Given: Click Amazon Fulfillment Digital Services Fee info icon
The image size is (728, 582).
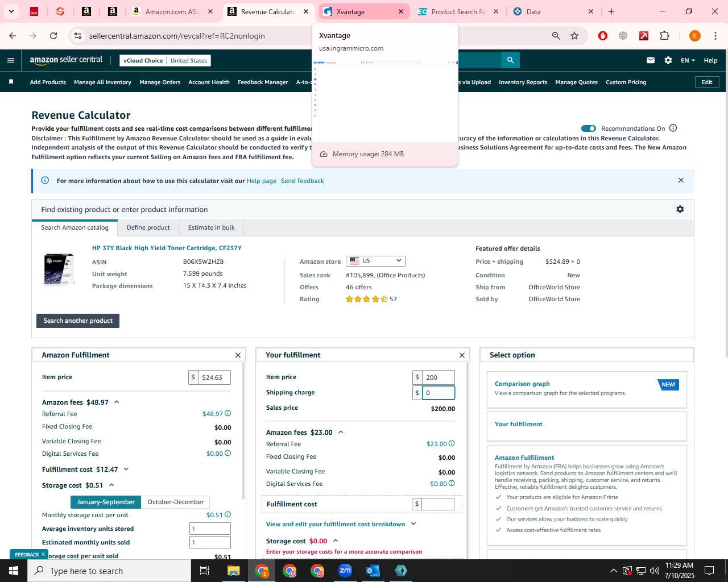Looking at the screenshot, I should [228, 453].
